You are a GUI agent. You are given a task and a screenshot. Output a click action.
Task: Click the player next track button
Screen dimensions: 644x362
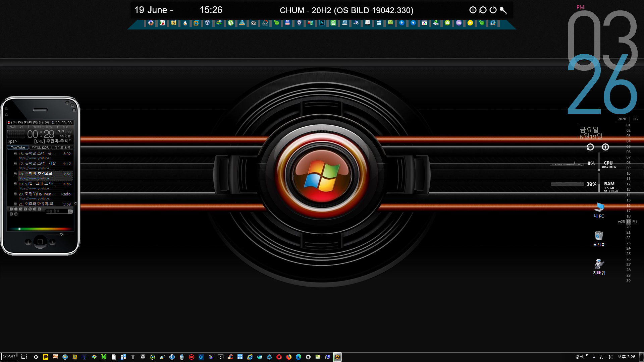pyautogui.click(x=52, y=242)
